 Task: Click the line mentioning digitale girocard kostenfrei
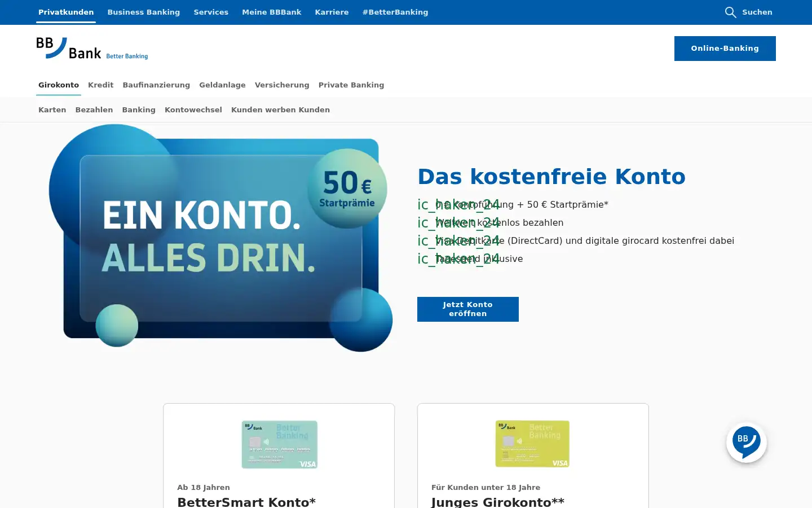pos(585,240)
